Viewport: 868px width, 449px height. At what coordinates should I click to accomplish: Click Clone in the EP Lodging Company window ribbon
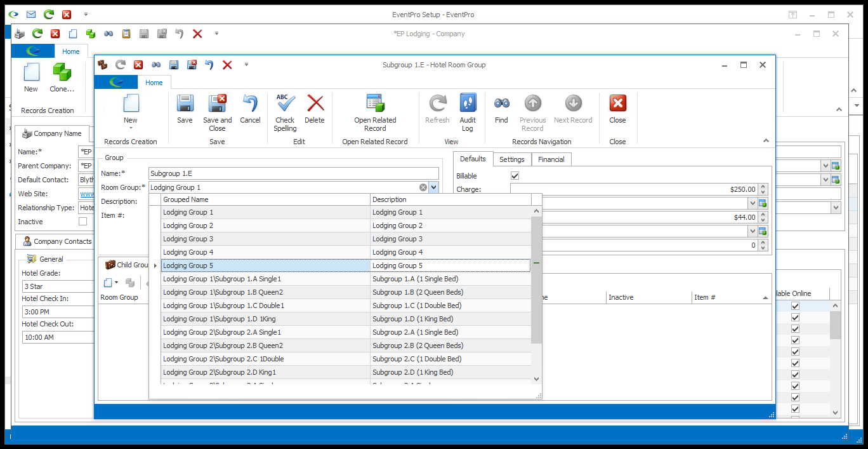(62, 78)
